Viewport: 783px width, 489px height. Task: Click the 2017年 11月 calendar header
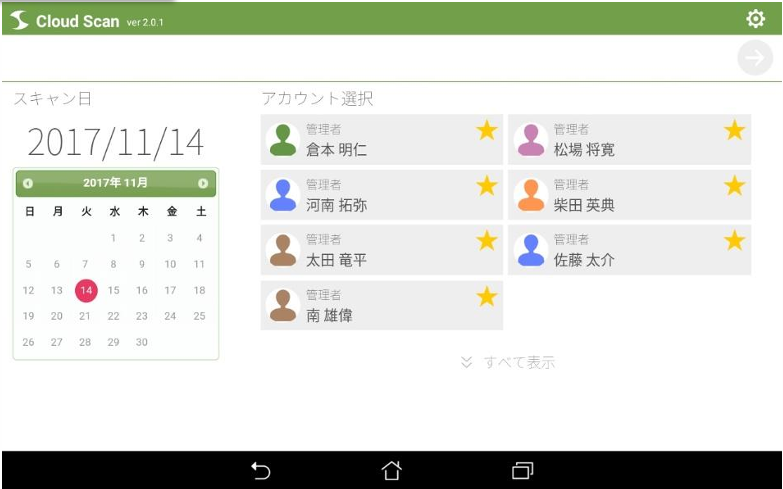coord(115,183)
